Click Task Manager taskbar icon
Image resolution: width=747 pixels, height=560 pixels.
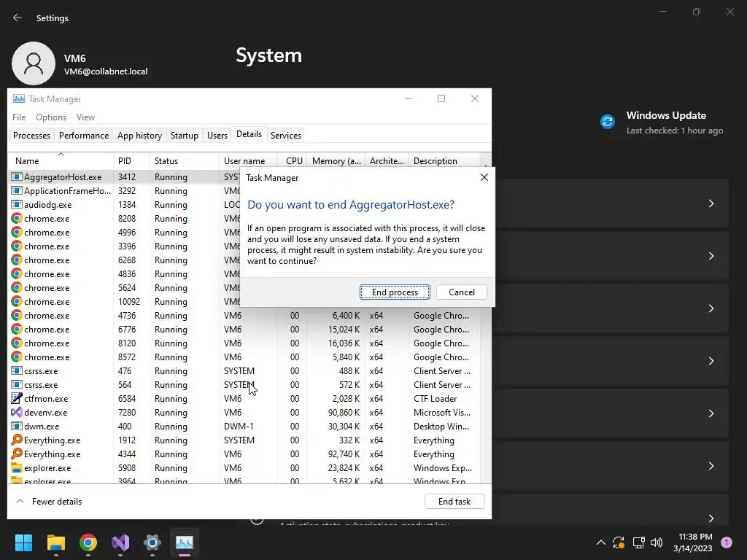tap(185, 542)
